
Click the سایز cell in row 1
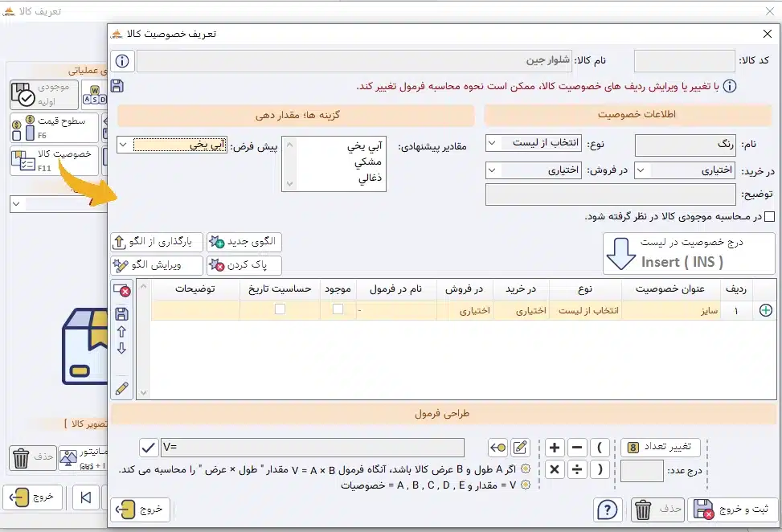[x=670, y=311]
